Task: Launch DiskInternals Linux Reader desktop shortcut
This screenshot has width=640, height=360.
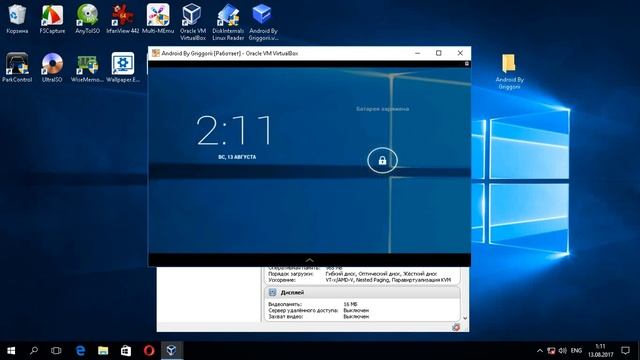Action: [228, 22]
